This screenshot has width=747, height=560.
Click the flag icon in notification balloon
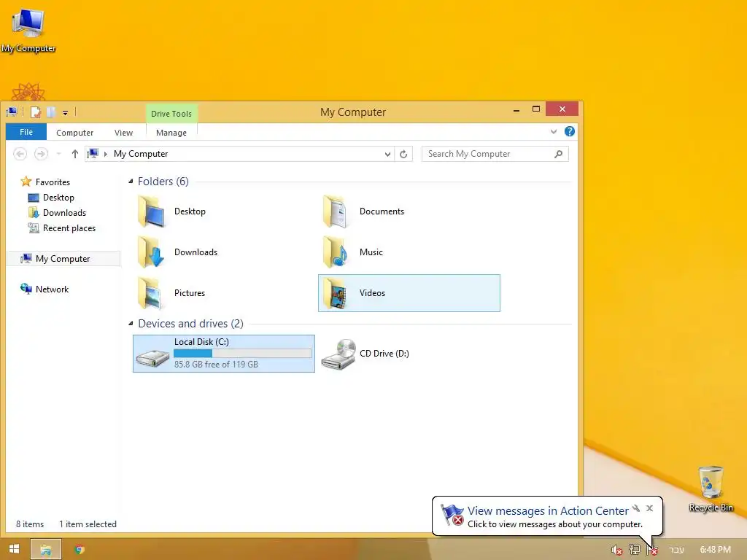coord(452,515)
